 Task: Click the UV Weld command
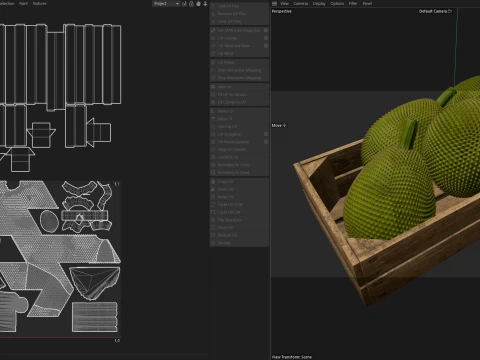coord(239,53)
